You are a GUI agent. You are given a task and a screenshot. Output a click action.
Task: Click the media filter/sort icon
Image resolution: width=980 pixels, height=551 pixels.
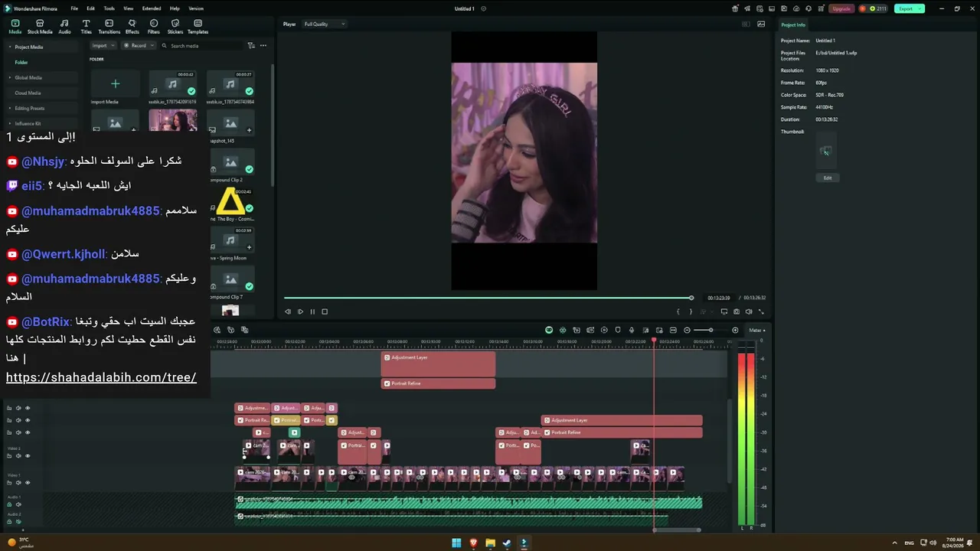click(x=251, y=46)
